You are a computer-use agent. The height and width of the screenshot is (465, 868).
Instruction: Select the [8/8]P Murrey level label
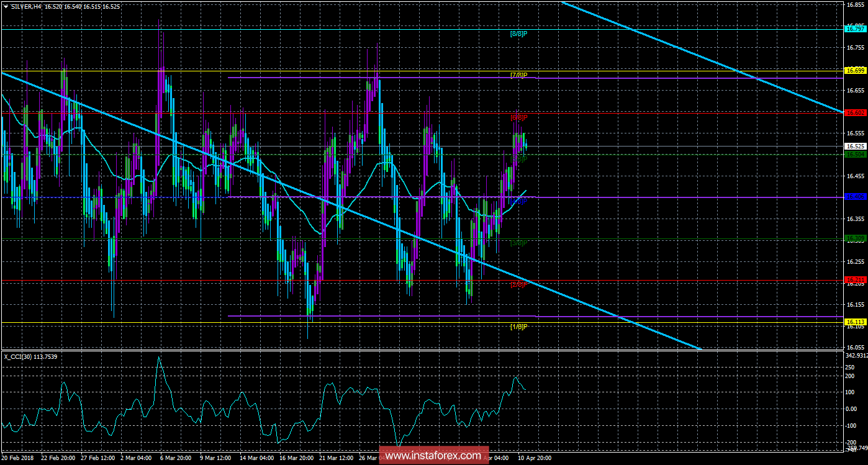pos(518,34)
